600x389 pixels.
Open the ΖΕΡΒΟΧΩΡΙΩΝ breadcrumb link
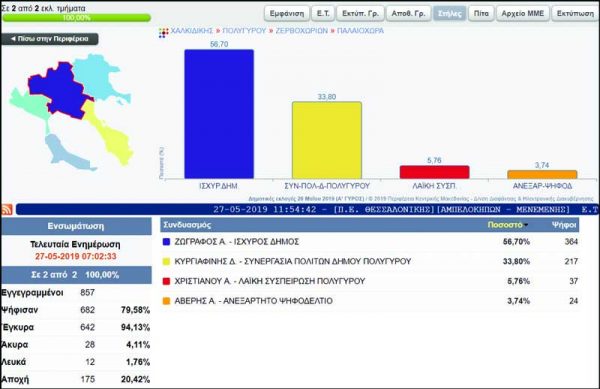302,31
